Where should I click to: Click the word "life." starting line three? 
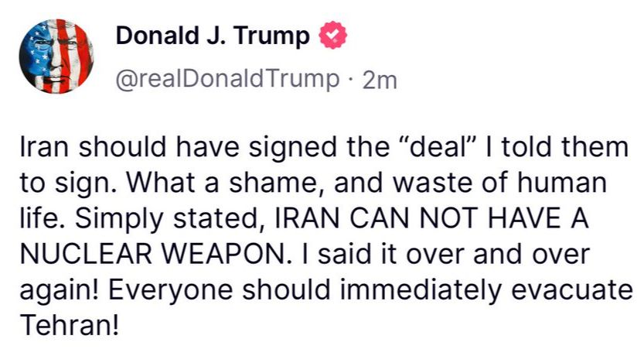click(44, 219)
